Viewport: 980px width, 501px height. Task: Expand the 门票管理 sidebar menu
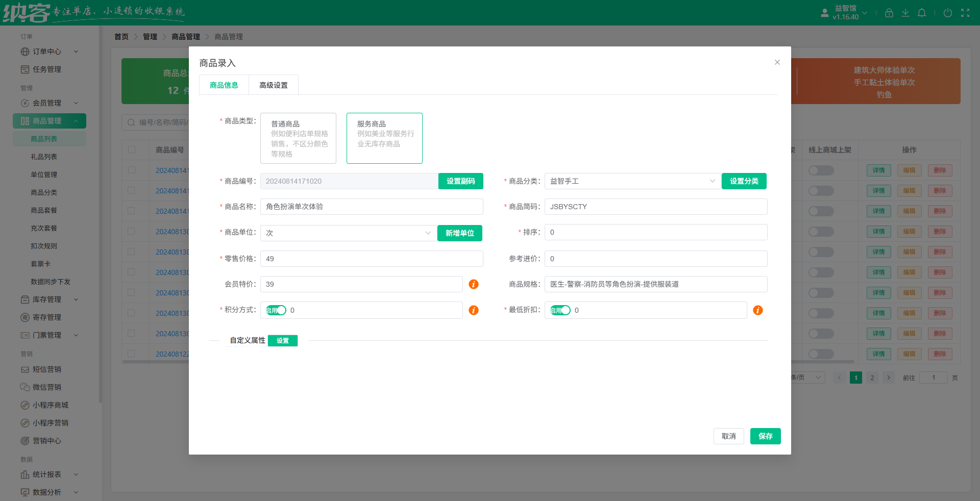pyautogui.click(x=76, y=335)
